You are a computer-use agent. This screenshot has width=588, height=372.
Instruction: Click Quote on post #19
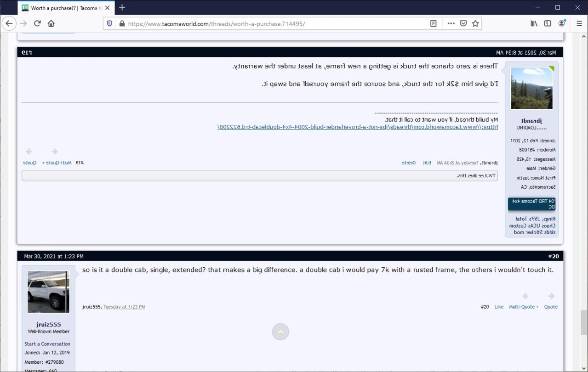[x=30, y=163]
